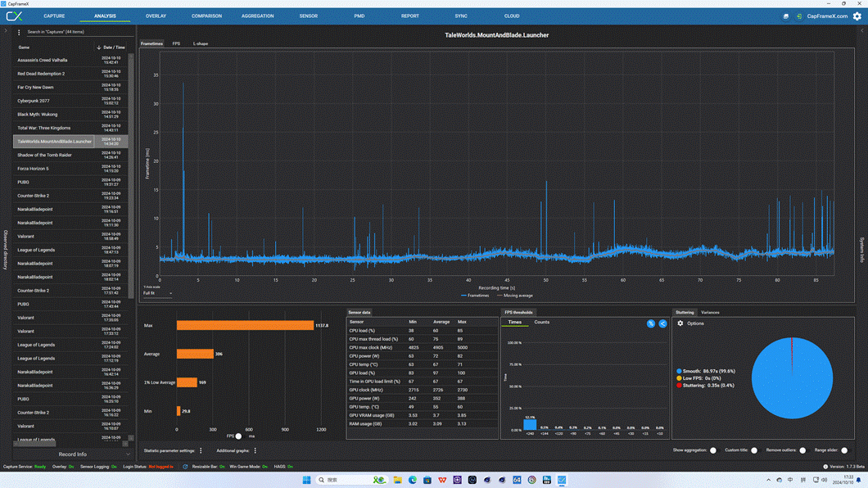Enable Range slider toggle

pyautogui.click(x=844, y=450)
